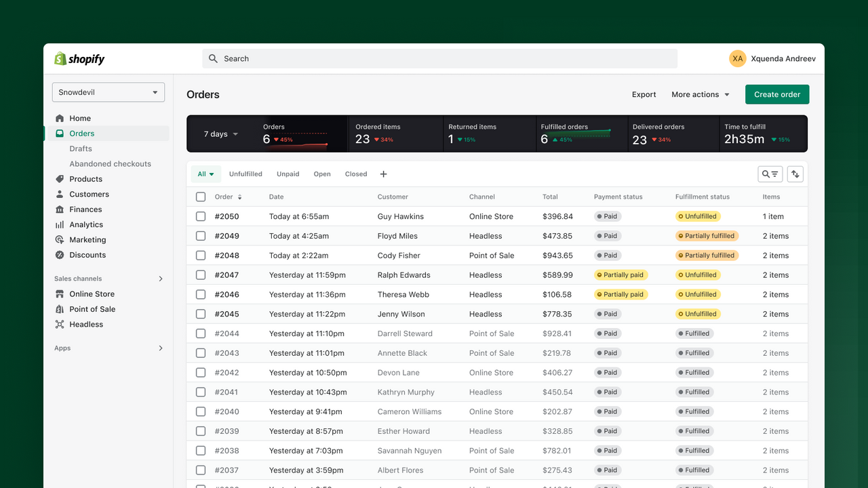Click the Xquenda Andreev account name

[x=783, y=59]
